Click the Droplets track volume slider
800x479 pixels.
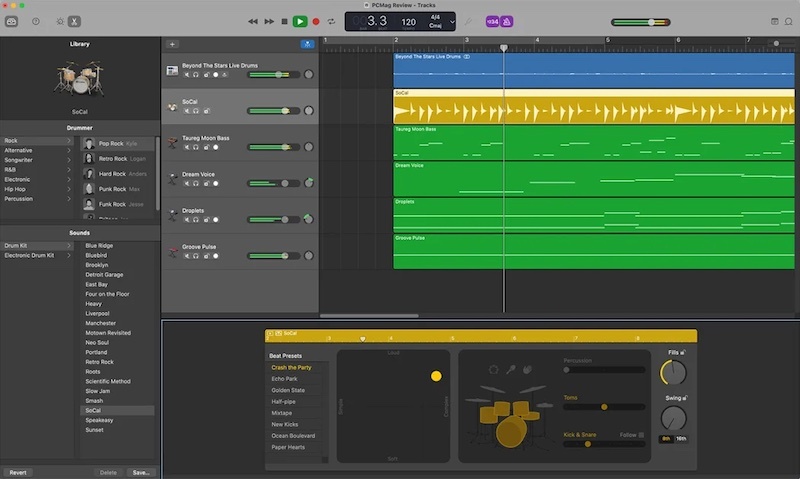(x=273, y=219)
